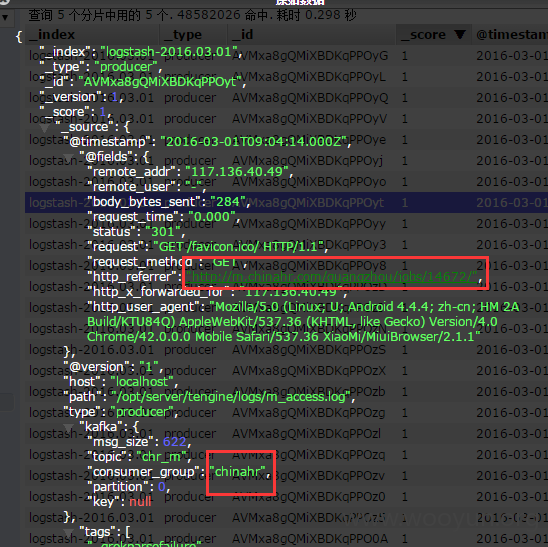Select table row with id ending PPOzX
This screenshot has width=548, height=547.
pyautogui.click(x=286, y=370)
